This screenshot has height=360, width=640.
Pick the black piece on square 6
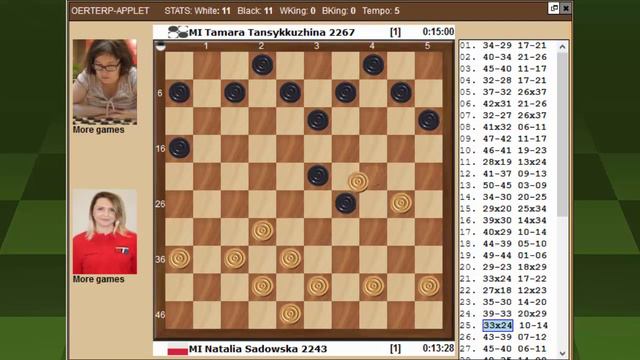[x=179, y=92]
